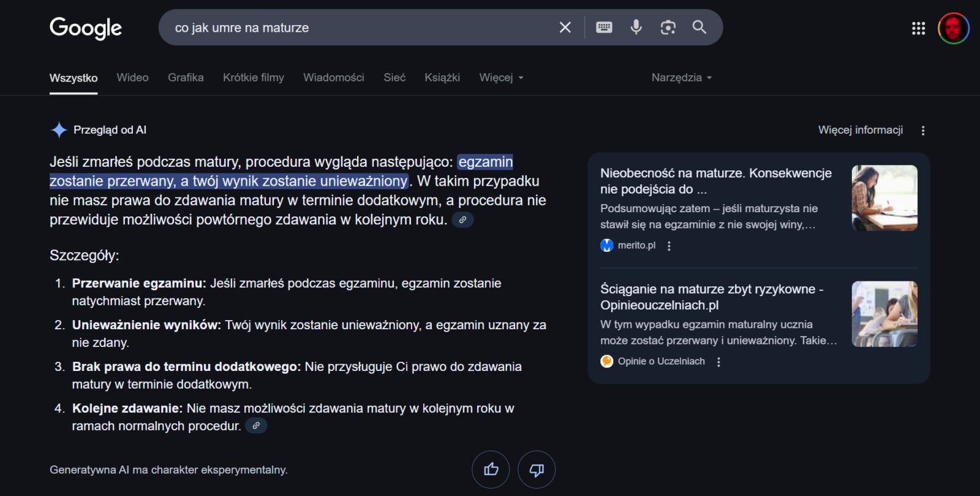Click the 'Szczegóły:' heading text

[x=85, y=256]
